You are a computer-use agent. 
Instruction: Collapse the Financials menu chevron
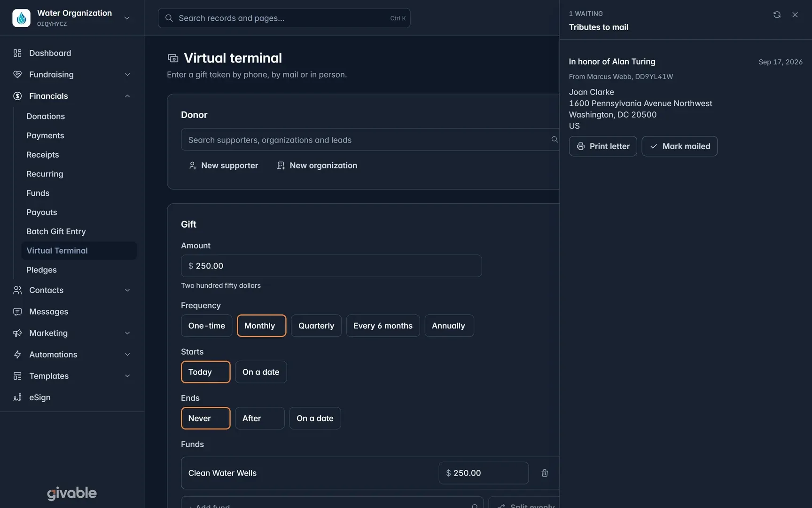(x=127, y=96)
